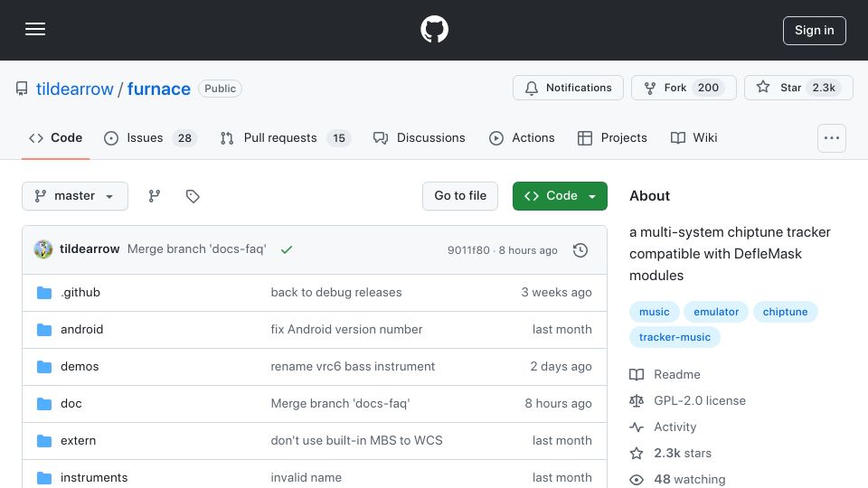Fork the repository with the Fork button
Viewport: 868px width, 488px height.
(x=684, y=88)
